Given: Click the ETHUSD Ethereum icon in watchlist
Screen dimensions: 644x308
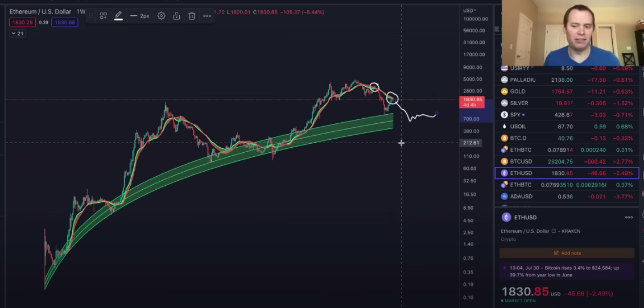Looking at the screenshot, I should tap(505, 173).
